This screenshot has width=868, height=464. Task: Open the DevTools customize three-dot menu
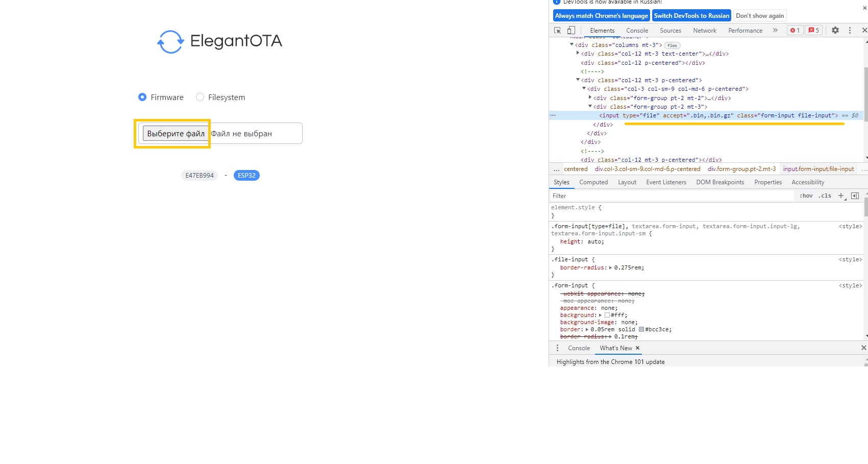850,31
